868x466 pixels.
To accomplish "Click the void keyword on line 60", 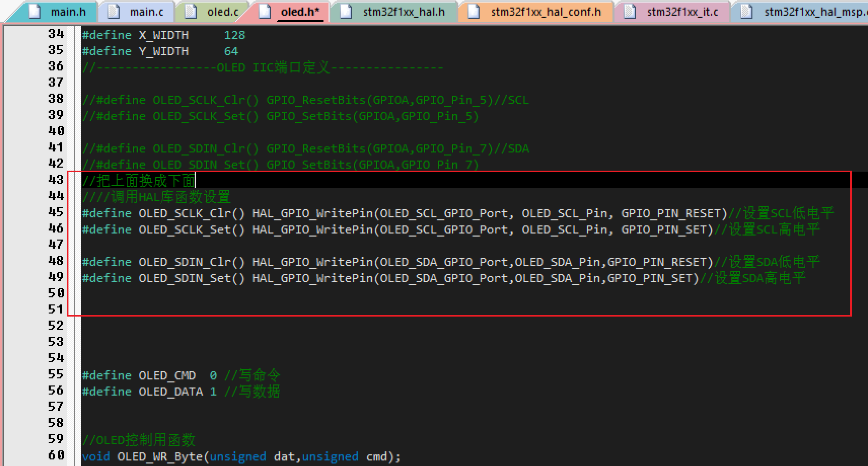I will coord(96,456).
